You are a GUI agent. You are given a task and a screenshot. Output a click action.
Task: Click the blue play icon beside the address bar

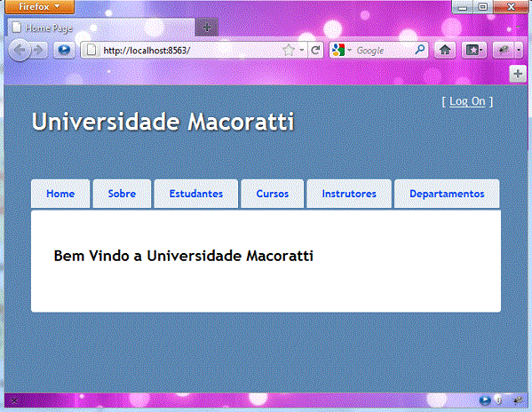(64, 51)
